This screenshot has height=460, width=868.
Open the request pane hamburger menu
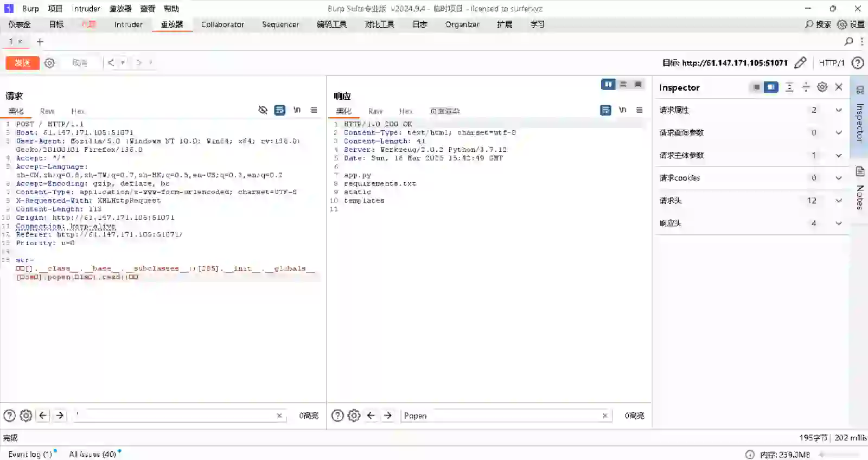314,110
